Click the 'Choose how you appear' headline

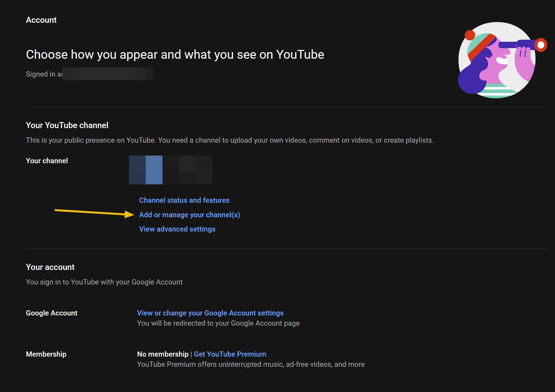click(x=175, y=55)
